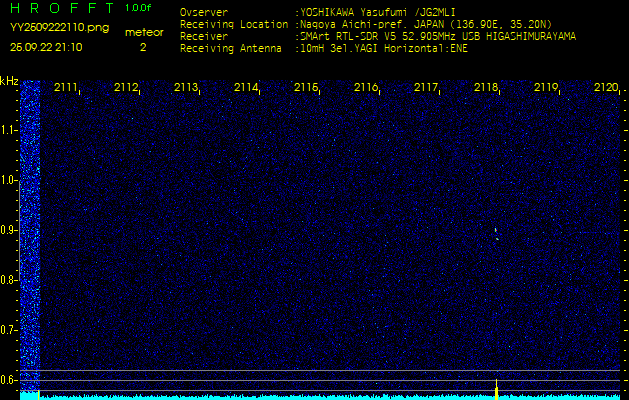
Task: Click the meteor echo dot in the spectrogram
Action: (496, 232)
